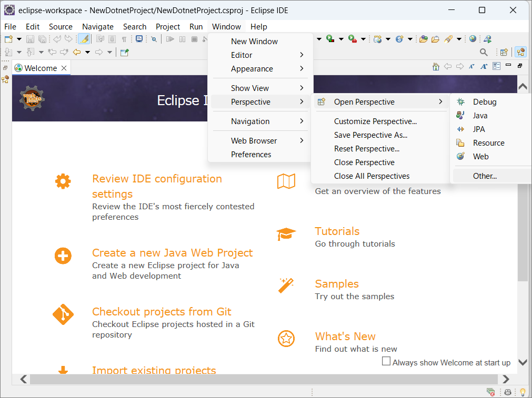Open Preferences from Window menu

(x=260, y=154)
